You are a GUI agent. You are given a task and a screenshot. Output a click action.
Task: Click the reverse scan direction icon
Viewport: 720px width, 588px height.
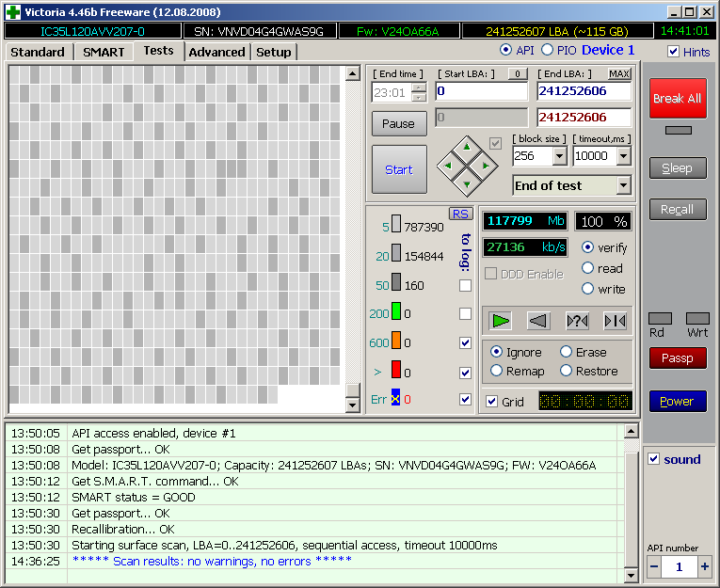[538, 321]
